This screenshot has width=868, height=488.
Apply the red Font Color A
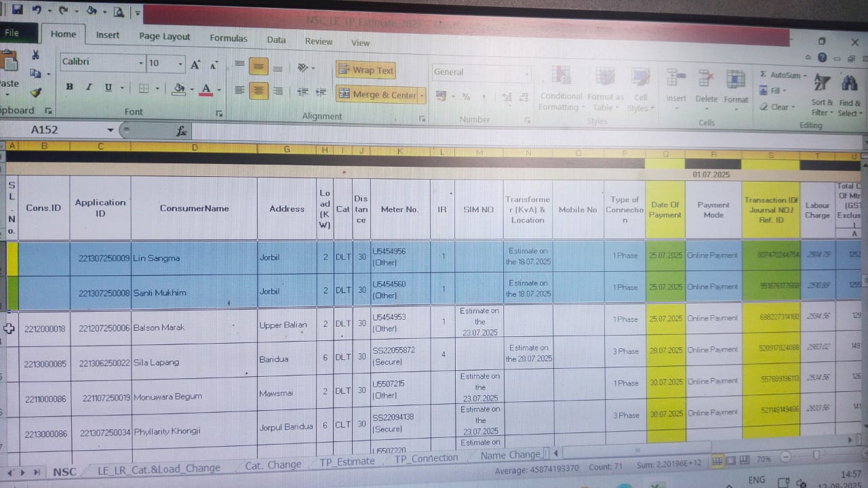point(206,89)
